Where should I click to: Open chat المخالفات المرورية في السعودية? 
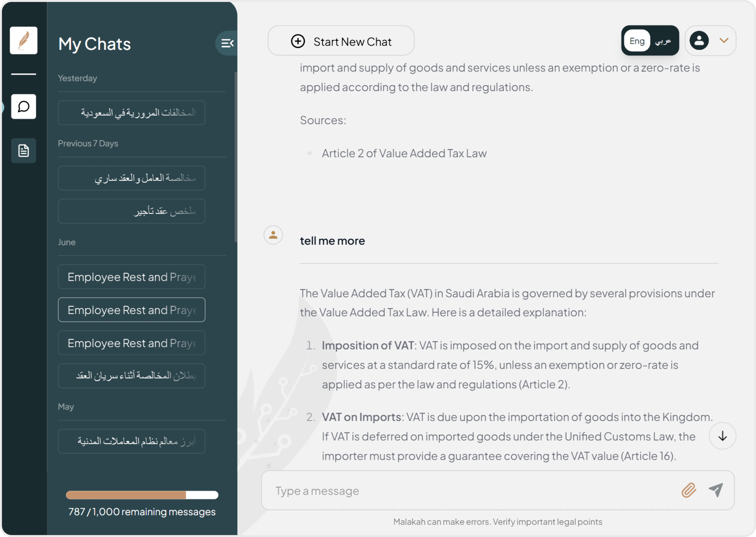click(x=132, y=113)
